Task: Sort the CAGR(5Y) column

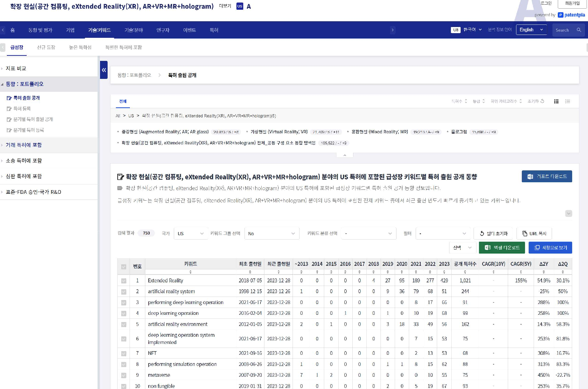Action: click(521, 272)
